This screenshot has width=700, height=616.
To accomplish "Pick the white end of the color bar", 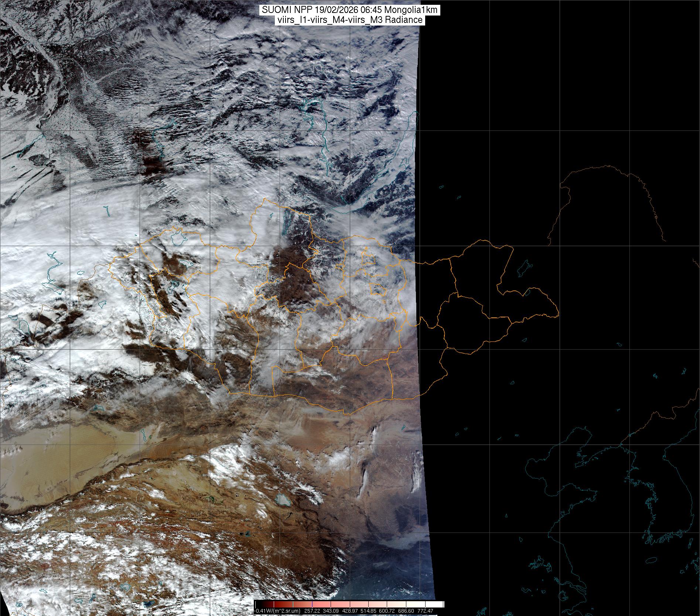I will coord(440,605).
